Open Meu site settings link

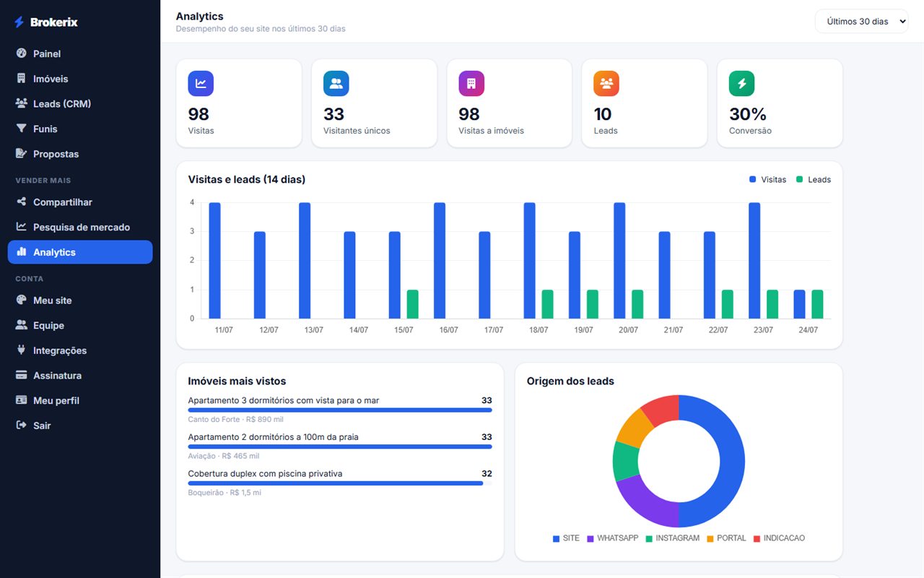[80, 300]
